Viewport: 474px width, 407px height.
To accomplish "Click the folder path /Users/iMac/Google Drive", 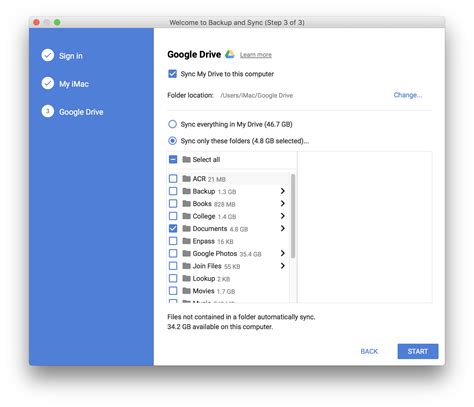I will (x=256, y=95).
